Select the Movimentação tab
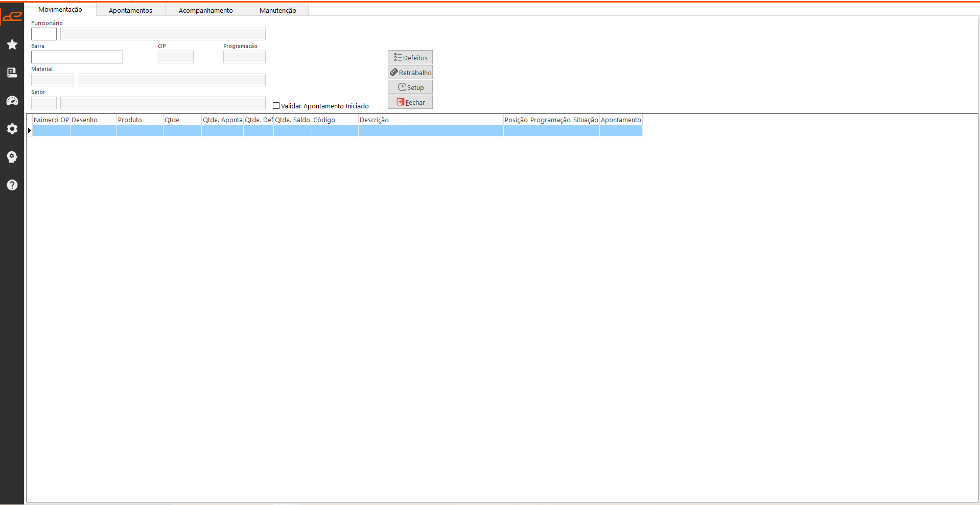The image size is (980, 505). coord(60,10)
